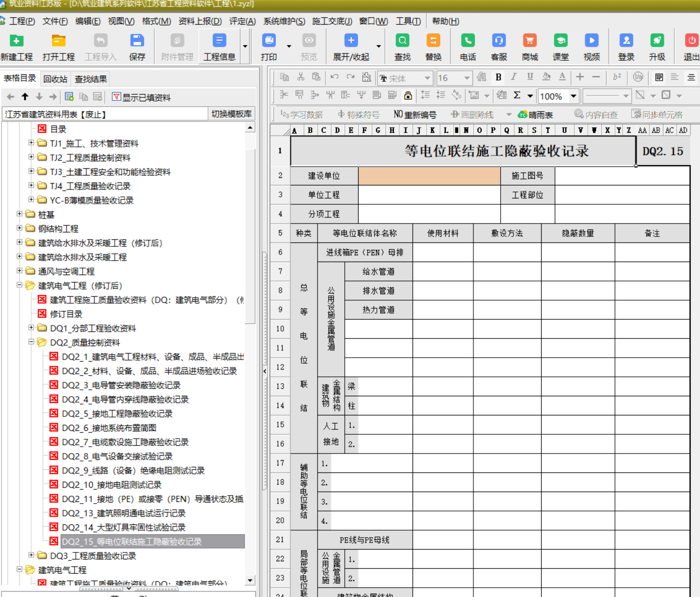Select the 修订目录 tree item
Viewport: 700px width, 597px height.
pyautogui.click(x=66, y=314)
